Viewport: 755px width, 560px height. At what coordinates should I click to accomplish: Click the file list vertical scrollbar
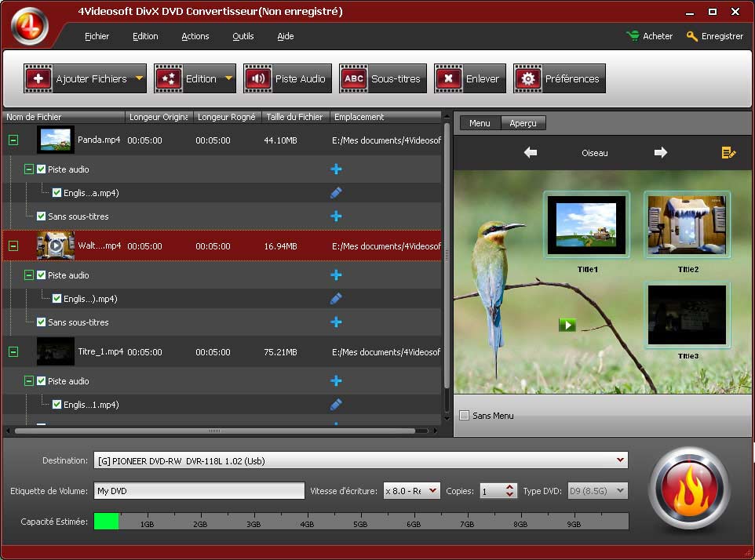[x=447, y=255]
